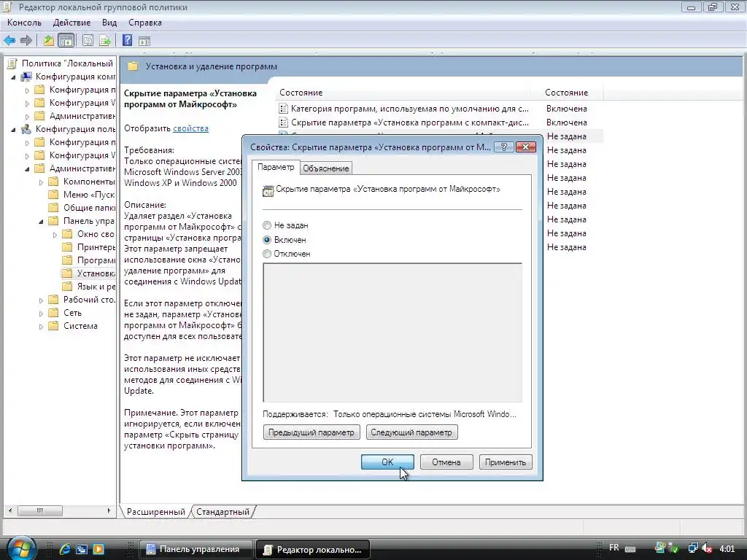Image resolution: width=747 pixels, height=560 pixels.
Task: Expand the Окно сво... node
Action: (x=55, y=234)
